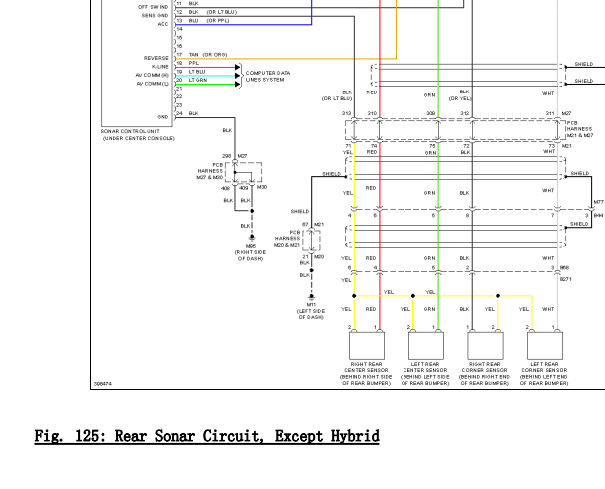Select the M95 (Right Side of Dash) label
605x489 pixels.
pos(250,252)
